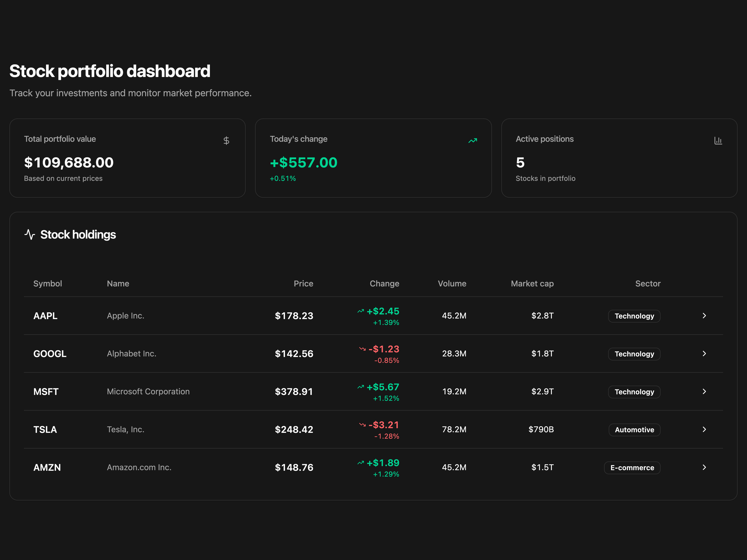Screen dimensions: 747x560
Task: Click the 19.2M volume value
Action: 454,391
